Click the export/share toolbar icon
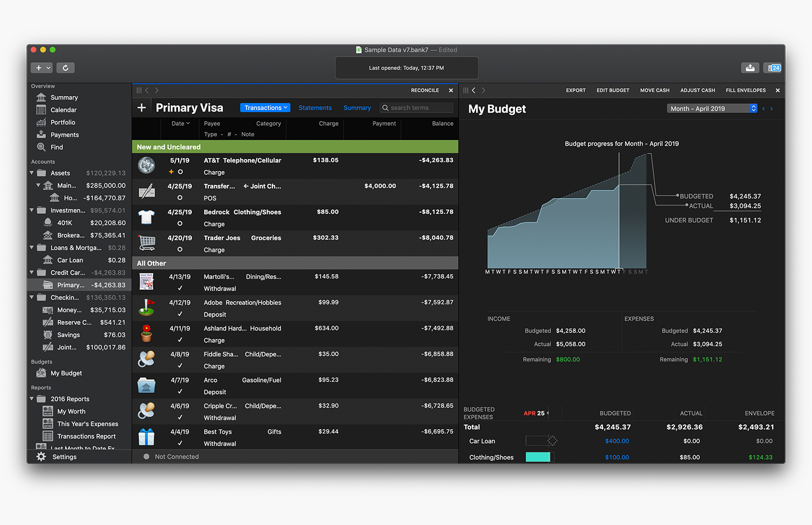The image size is (812, 525). (750, 68)
